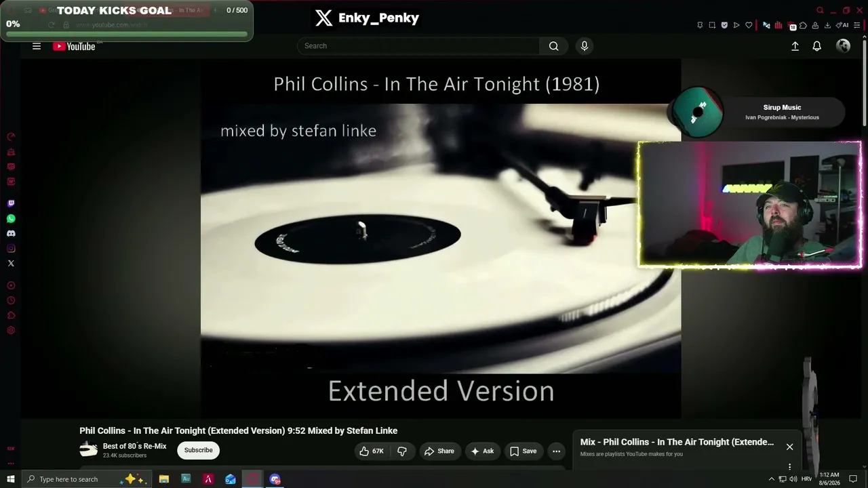Open more actions three-dot menu
This screenshot has height=488, width=868.
point(556,451)
